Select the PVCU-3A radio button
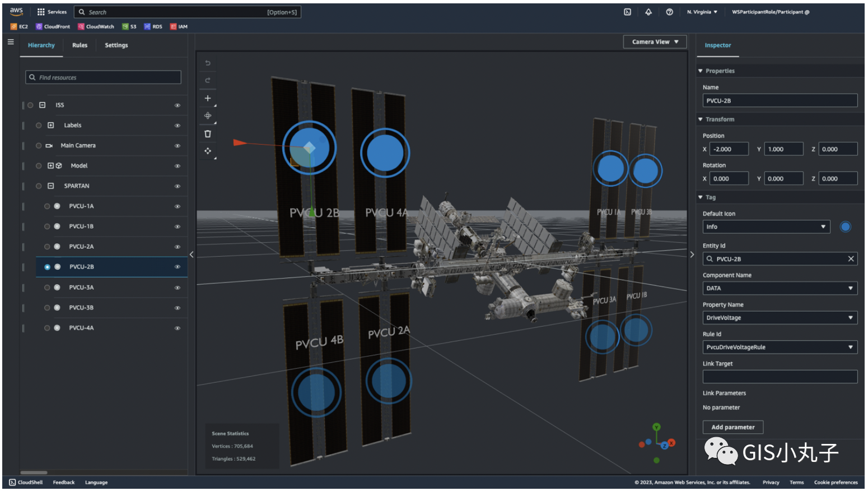 (x=47, y=288)
